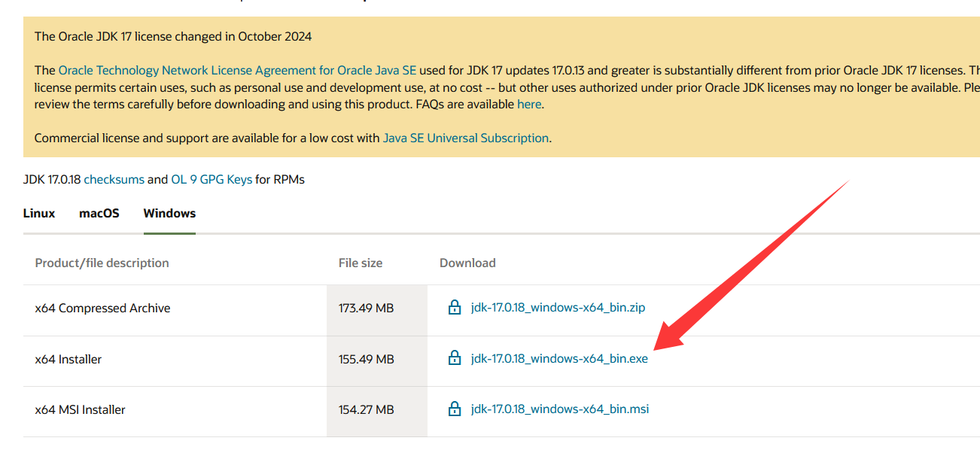The height and width of the screenshot is (450, 980).
Task: Open Java SE Universal Subscription link
Action: tap(465, 138)
